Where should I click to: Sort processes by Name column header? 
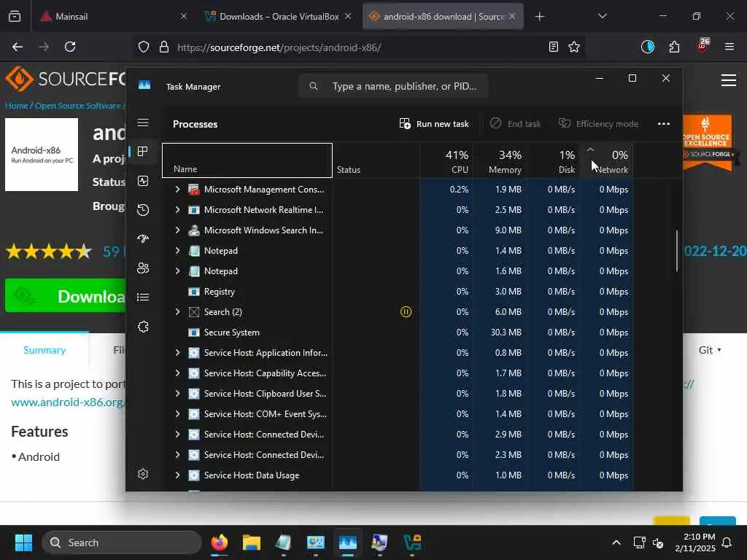click(x=247, y=160)
